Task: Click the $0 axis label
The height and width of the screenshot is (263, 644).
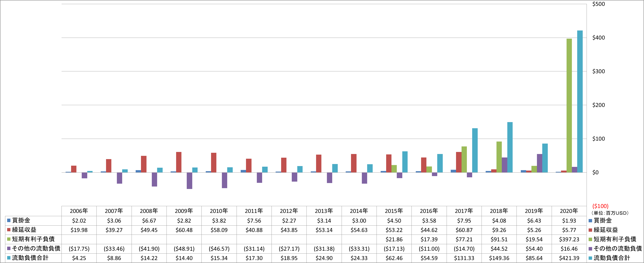Action: [x=596, y=172]
